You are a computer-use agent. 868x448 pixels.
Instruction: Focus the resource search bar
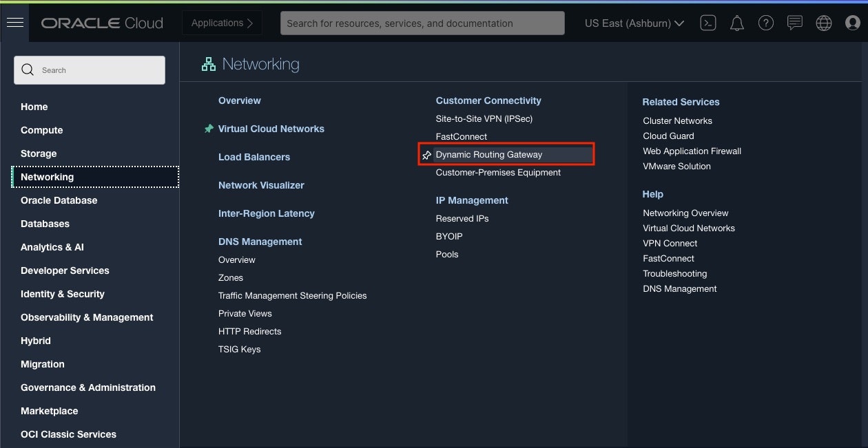coord(422,23)
